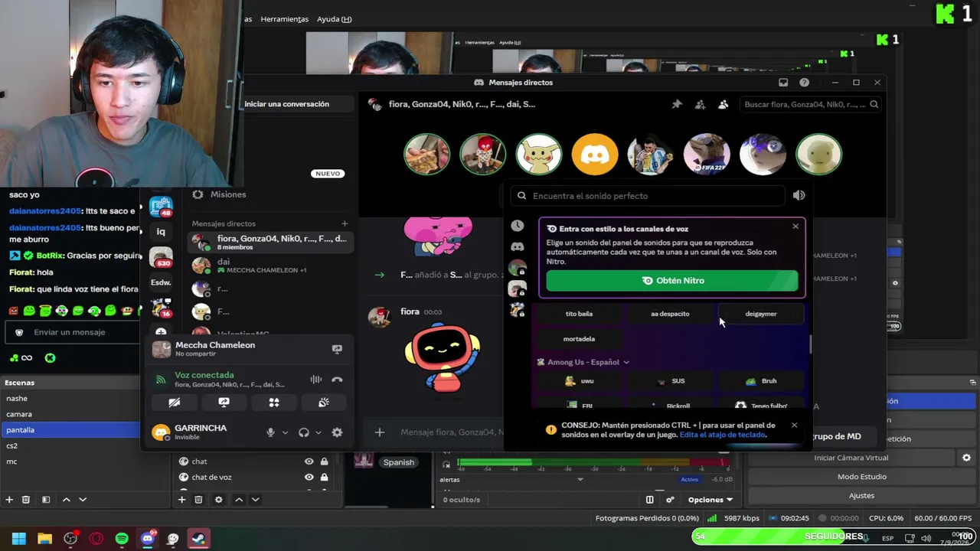This screenshot has width=980, height=551.
Task: Add friends to the Discord group DM
Action: [700, 104]
